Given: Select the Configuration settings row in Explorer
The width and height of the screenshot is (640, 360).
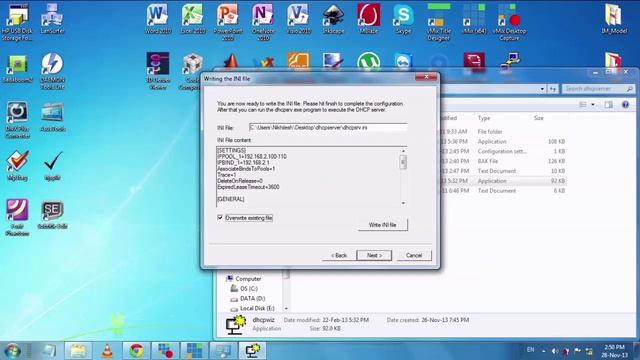Looking at the screenshot, I should pyautogui.click(x=503, y=151).
